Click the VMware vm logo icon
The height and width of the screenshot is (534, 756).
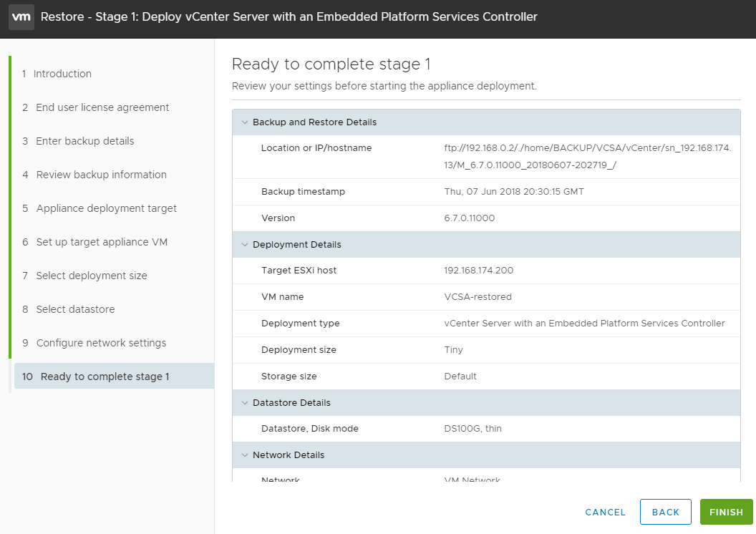21,17
